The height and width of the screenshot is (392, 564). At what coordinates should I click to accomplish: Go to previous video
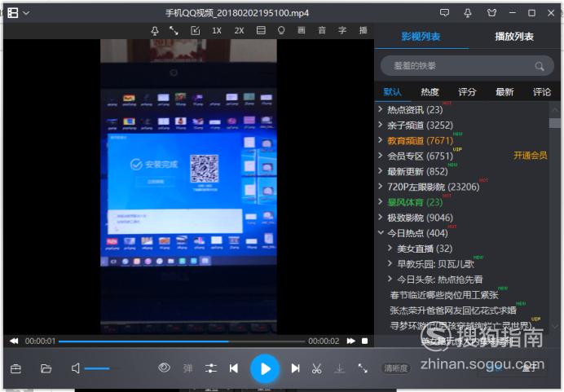coord(234,368)
